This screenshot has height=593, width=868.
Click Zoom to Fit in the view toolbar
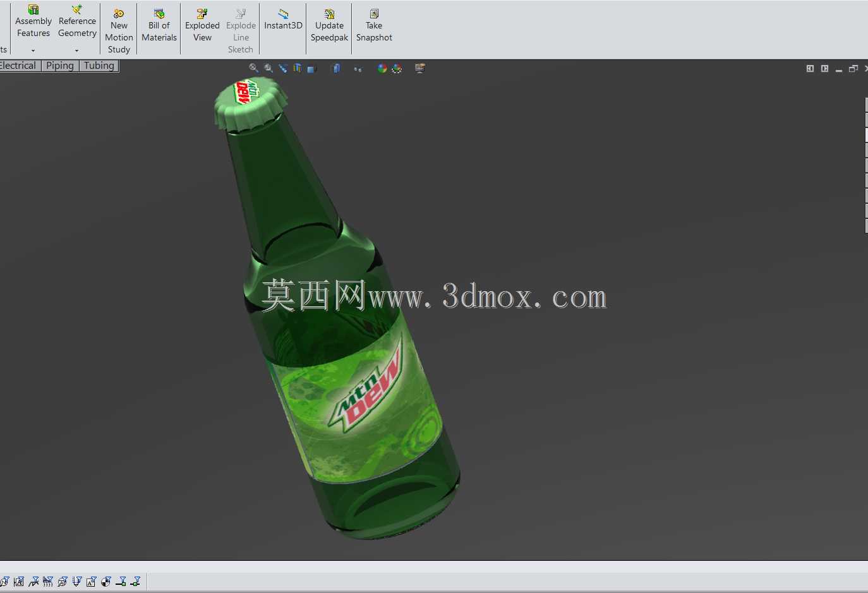tap(254, 68)
